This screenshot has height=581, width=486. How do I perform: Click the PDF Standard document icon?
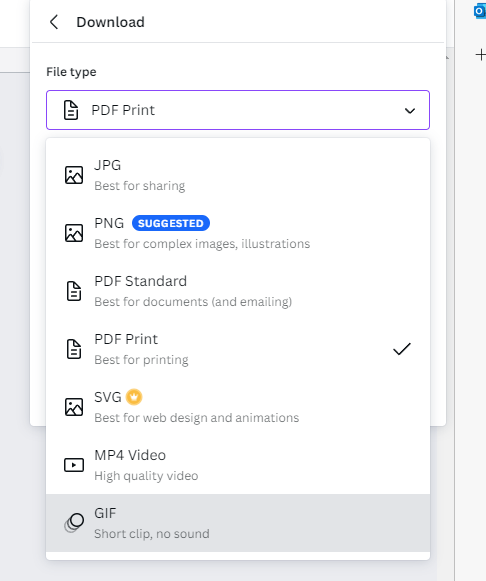(x=74, y=291)
